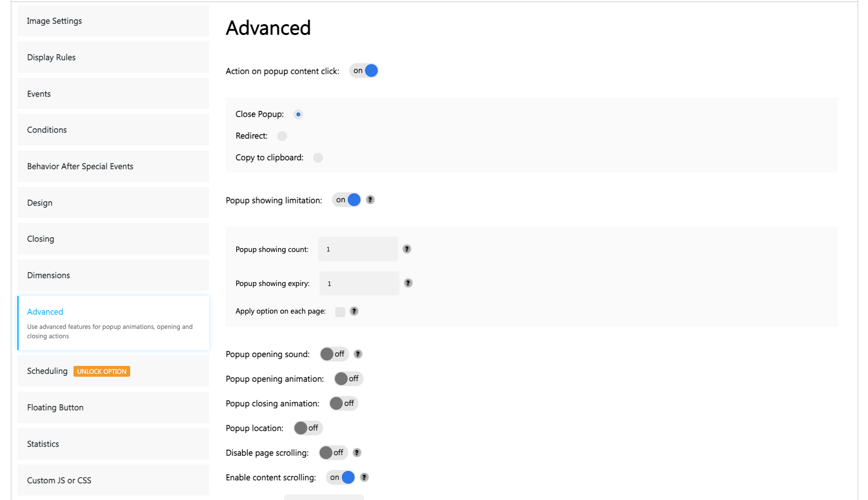The width and height of the screenshot is (868, 500).
Task: Click help icon next to Popup showing expiry
Action: pos(408,283)
